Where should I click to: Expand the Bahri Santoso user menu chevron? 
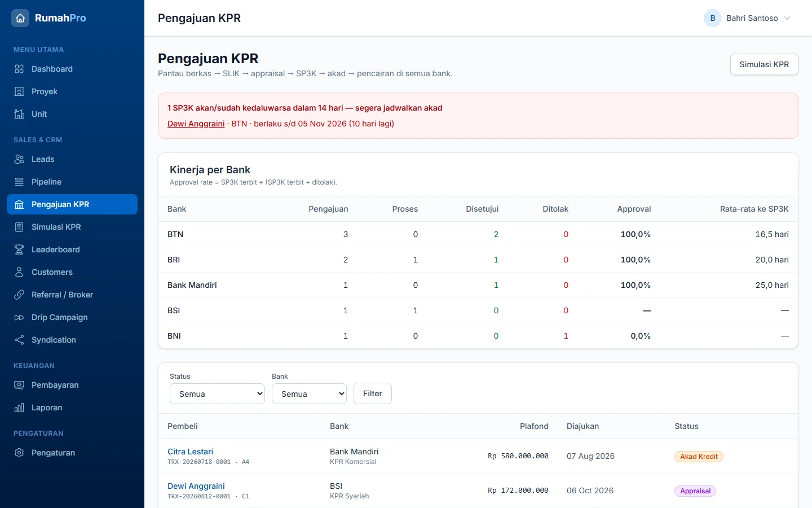(787, 18)
